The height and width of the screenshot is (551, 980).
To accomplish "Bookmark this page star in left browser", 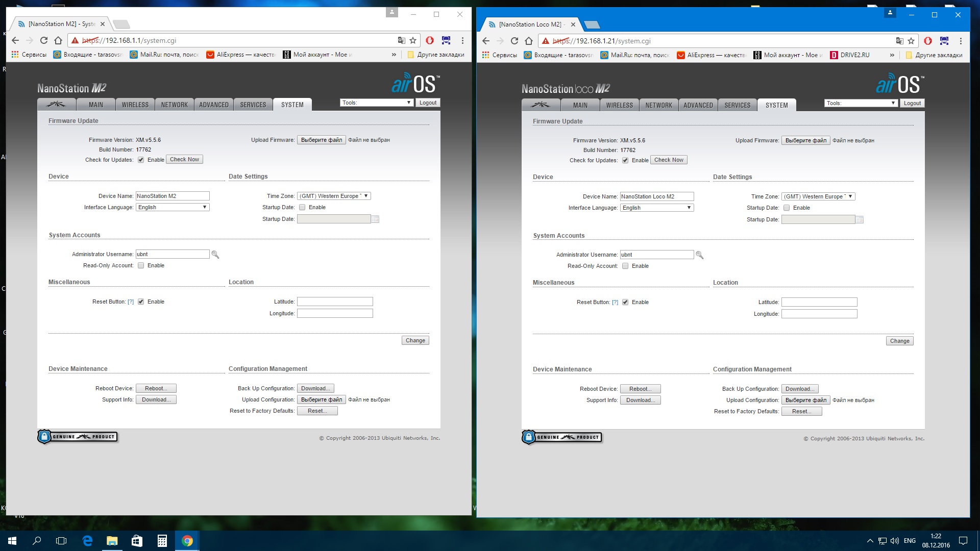I will [413, 40].
